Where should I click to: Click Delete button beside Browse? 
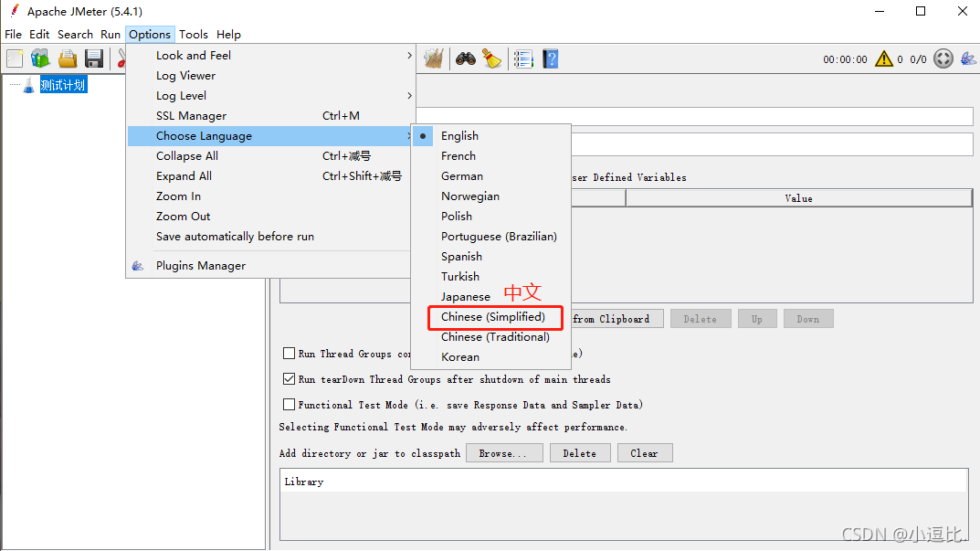[x=579, y=453]
